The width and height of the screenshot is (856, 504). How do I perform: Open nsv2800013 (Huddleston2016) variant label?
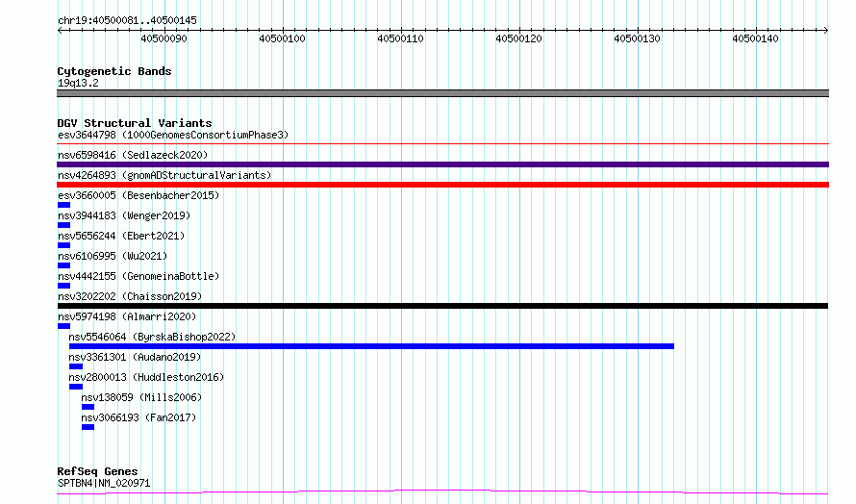click(146, 377)
